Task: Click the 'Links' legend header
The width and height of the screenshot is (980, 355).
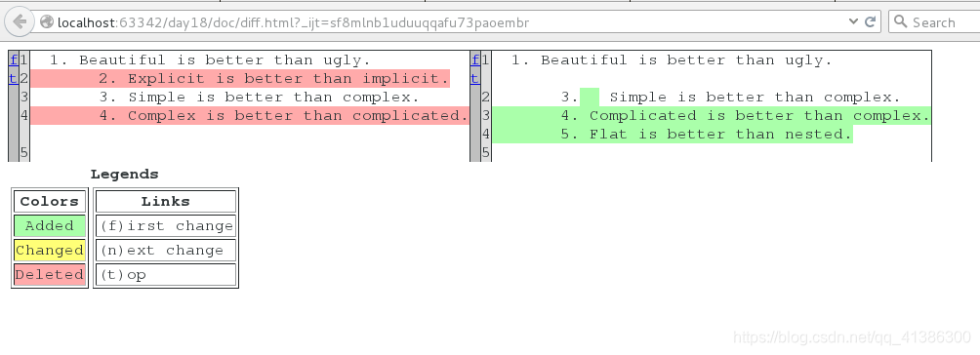Action: click(x=166, y=201)
